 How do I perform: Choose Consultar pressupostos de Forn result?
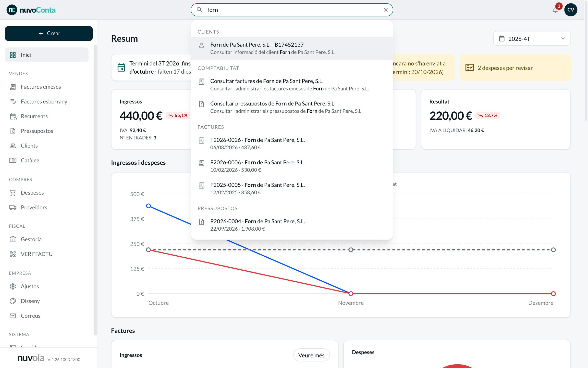292,107
